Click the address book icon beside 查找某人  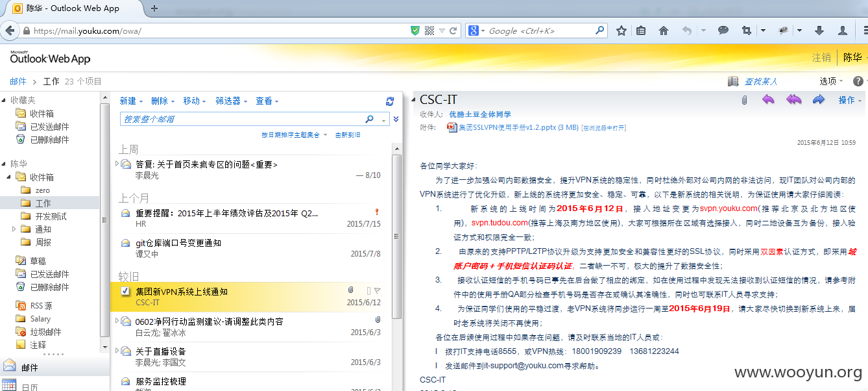click(x=733, y=81)
